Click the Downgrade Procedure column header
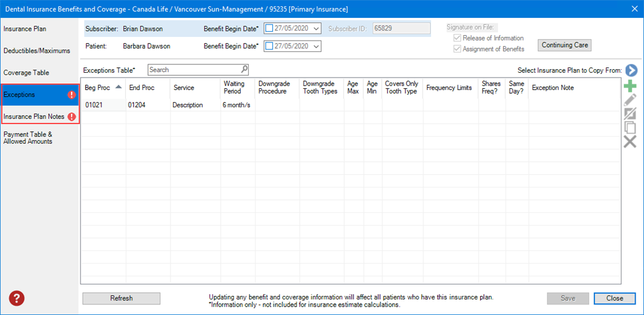 [x=277, y=88]
